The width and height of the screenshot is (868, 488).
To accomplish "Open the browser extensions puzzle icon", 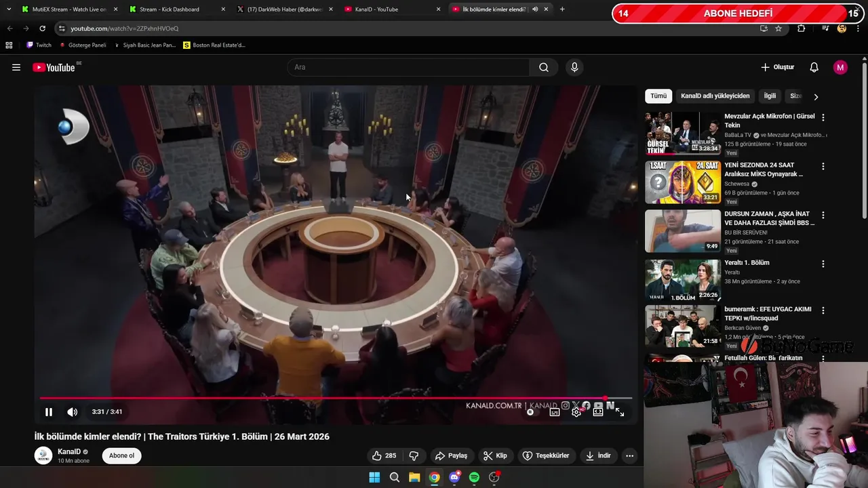I will click(802, 28).
